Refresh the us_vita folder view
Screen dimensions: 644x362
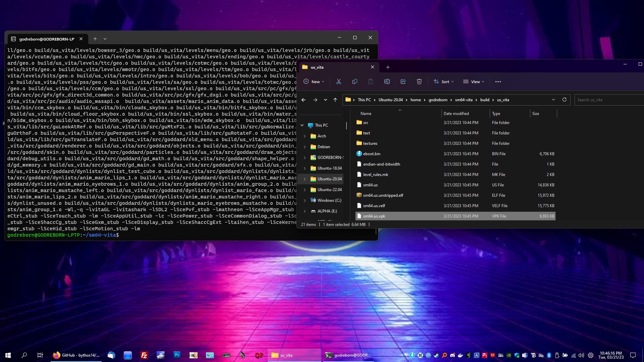pos(565,100)
